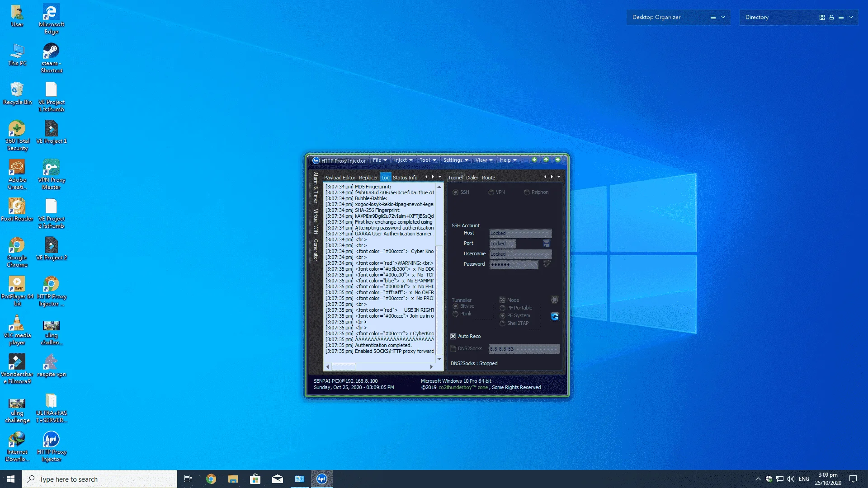This screenshot has width=868, height=488.
Task: Select the Google Chrome desktop icon
Action: (17, 252)
